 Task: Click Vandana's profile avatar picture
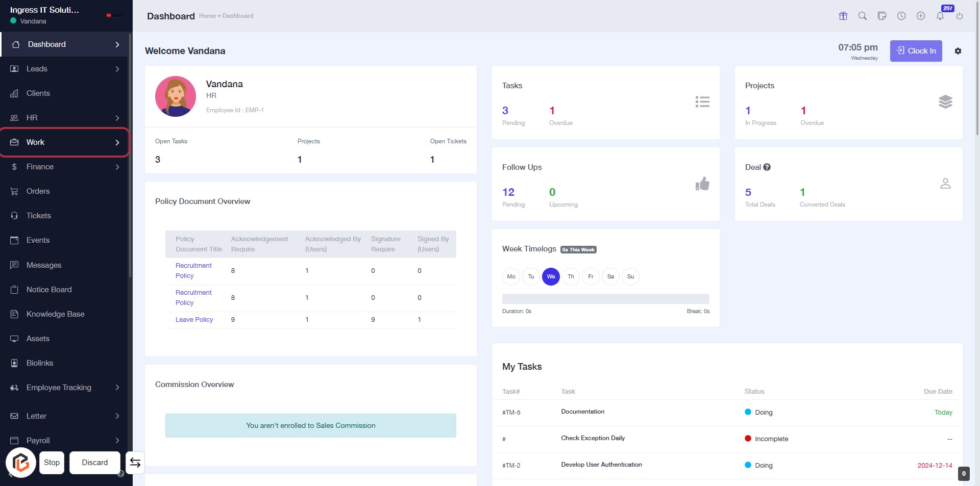coord(176,96)
